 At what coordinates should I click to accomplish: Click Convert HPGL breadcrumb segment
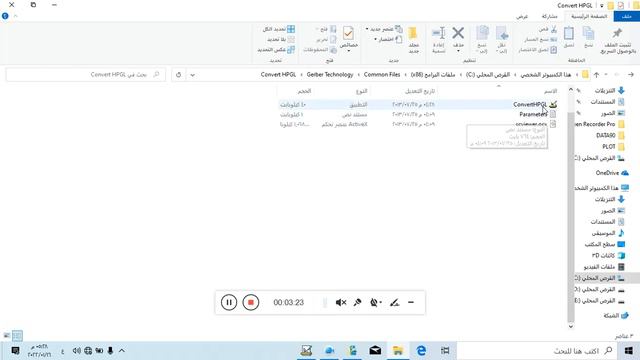(278, 75)
